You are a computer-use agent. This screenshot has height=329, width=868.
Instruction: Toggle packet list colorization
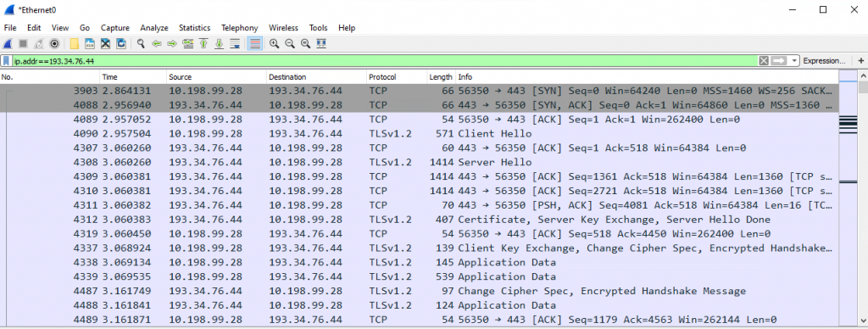tap(254, 44)
